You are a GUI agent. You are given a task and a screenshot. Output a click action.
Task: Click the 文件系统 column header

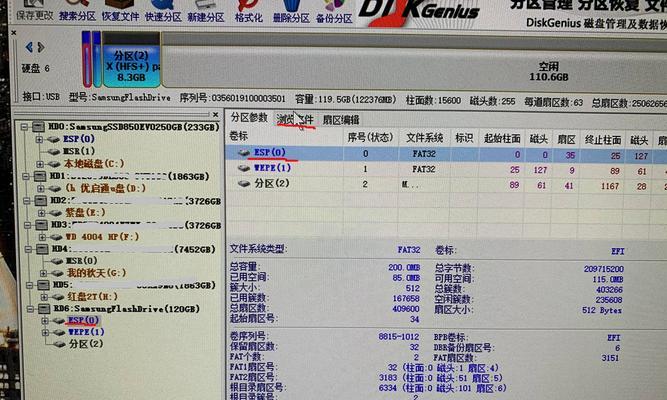click(x=424, y=138)
